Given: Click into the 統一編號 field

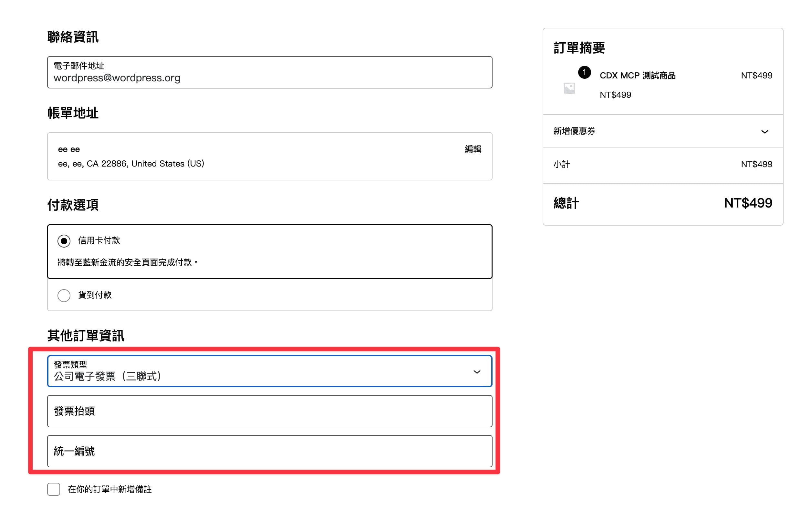Looking at the screenshot, I should [x=270, y=451].
